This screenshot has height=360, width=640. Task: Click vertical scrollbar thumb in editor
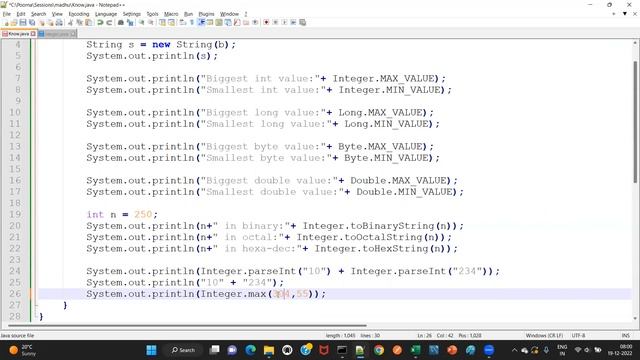click(635, 122)
